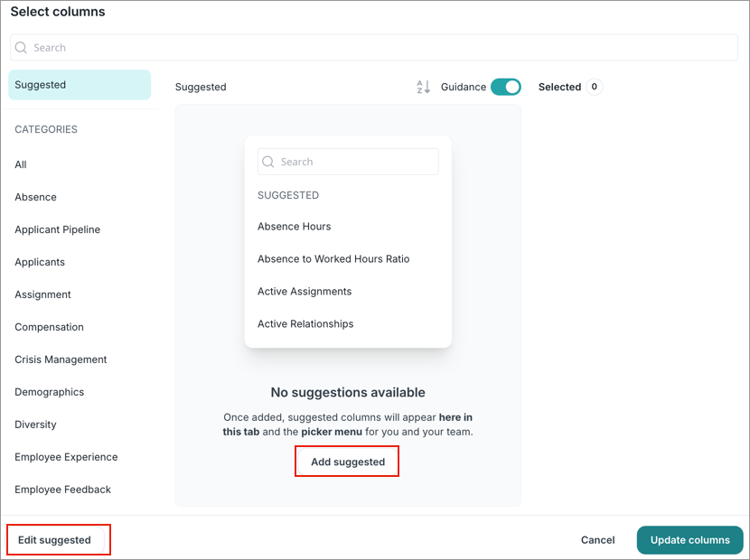Focus the picker menu search field
750x560 pixels.
click(x=348, y=162)
